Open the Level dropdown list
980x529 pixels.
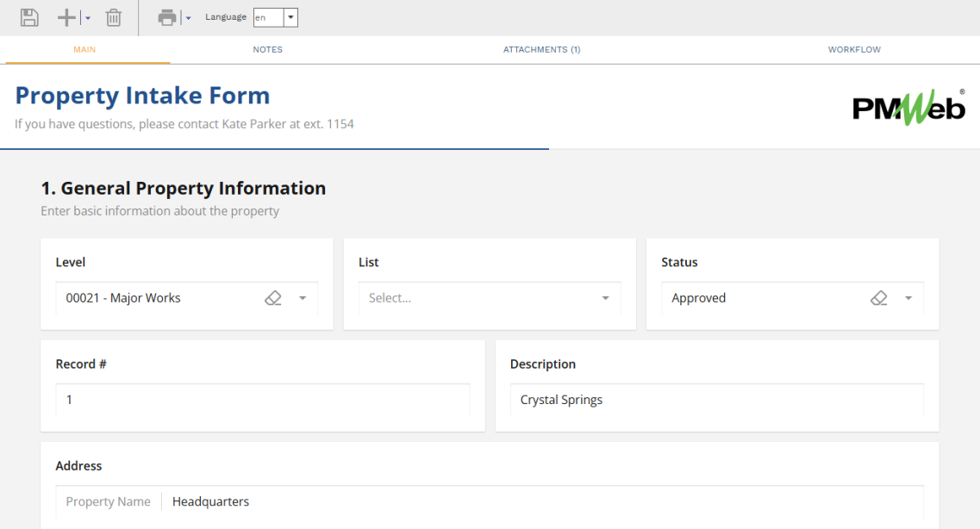pyautogui.click(x=303, y=298)
